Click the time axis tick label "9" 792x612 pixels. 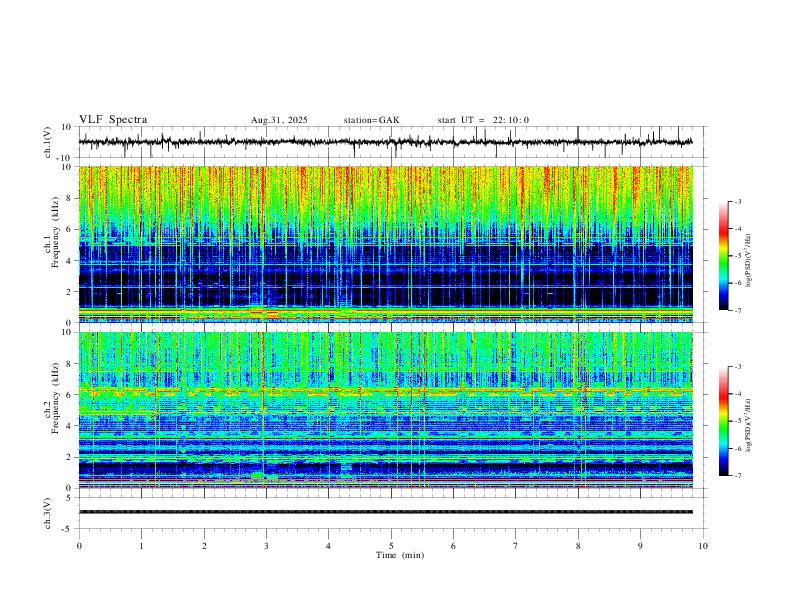(x=640, y=546)
